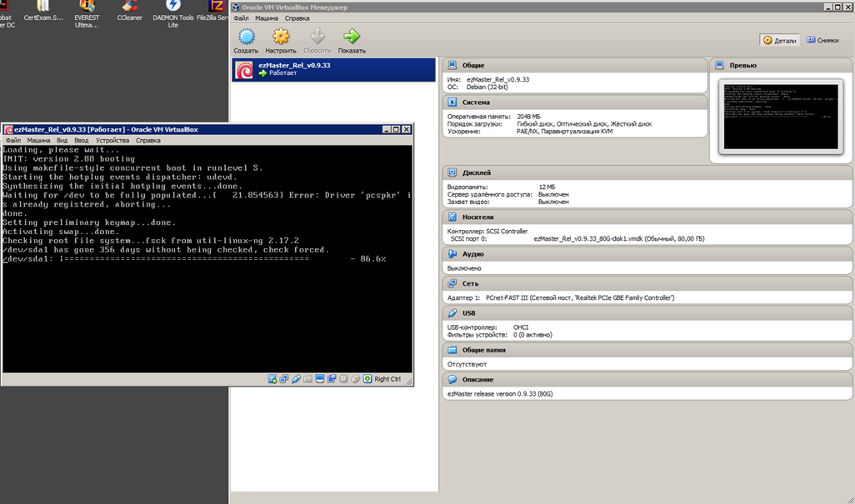Click the Общие section monitor icon
The height and width of the screenshot is (504, 855).
click(452, 65)
